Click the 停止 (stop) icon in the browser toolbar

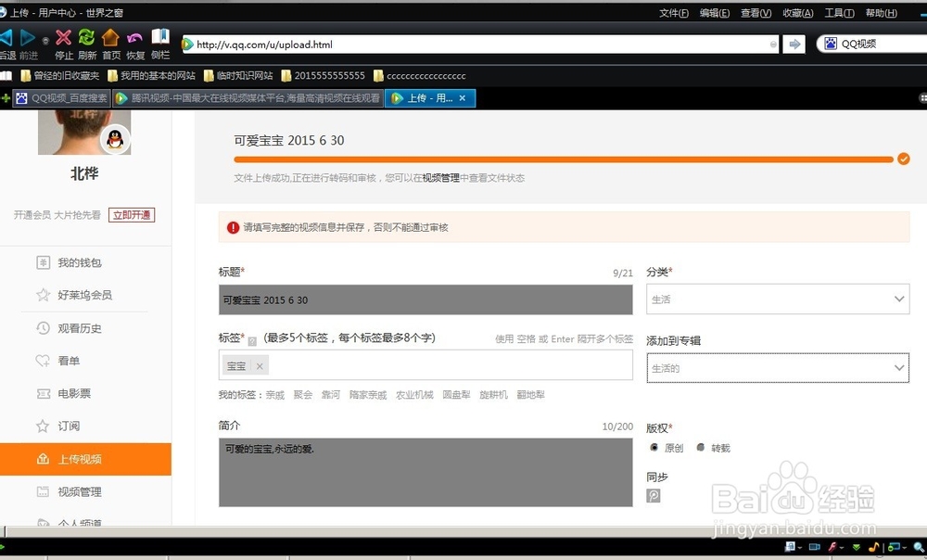coord(61,38)
